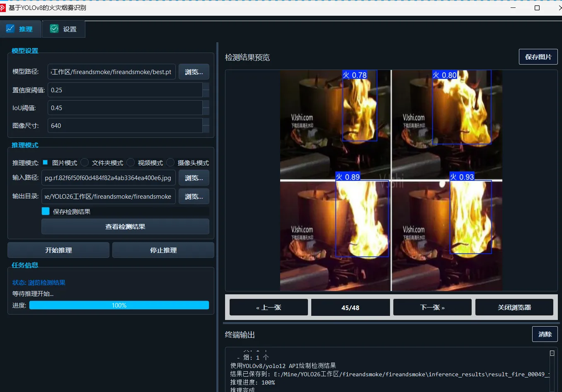Click the 输入路径 input field
Screen dimensions: 562x392
[109, 178]
